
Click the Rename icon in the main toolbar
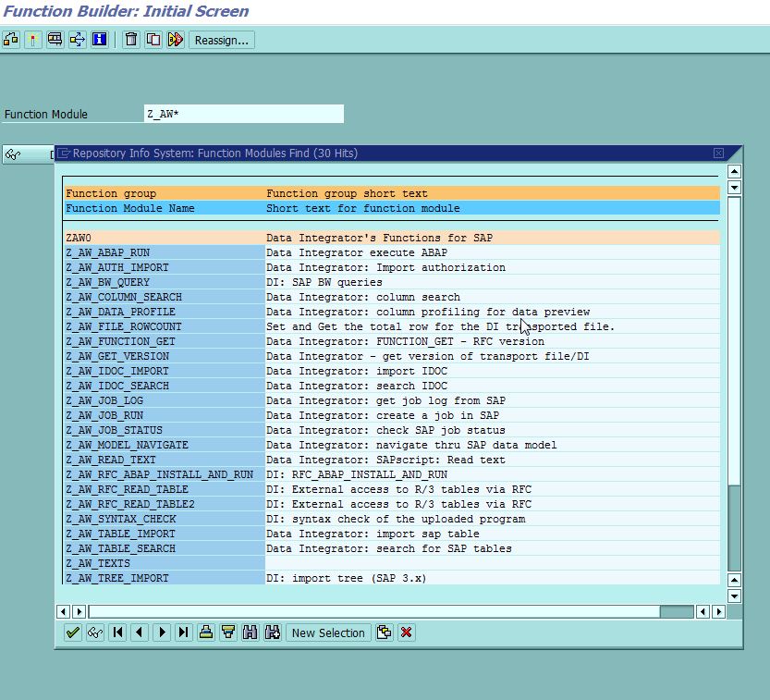[176, 39]
